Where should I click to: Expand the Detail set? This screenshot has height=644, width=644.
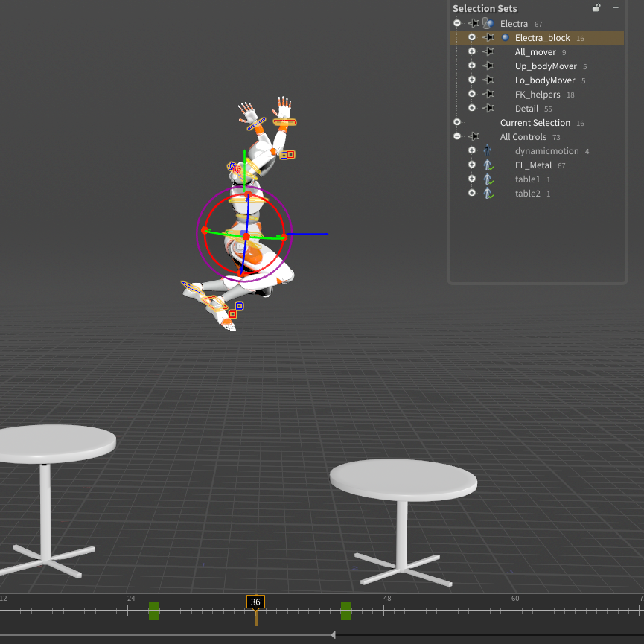pos(472,108)
